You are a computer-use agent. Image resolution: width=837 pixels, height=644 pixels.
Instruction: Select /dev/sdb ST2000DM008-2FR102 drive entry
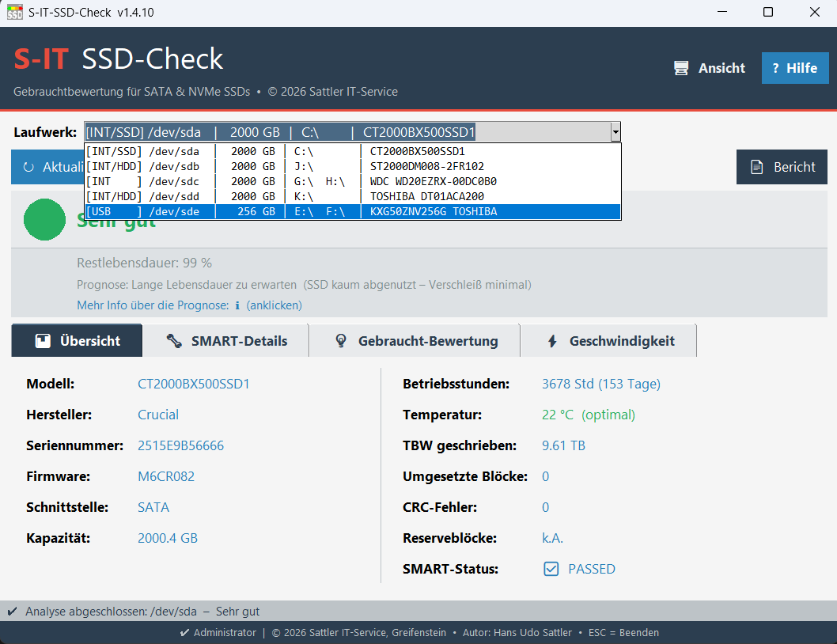(x=352, y=166)
